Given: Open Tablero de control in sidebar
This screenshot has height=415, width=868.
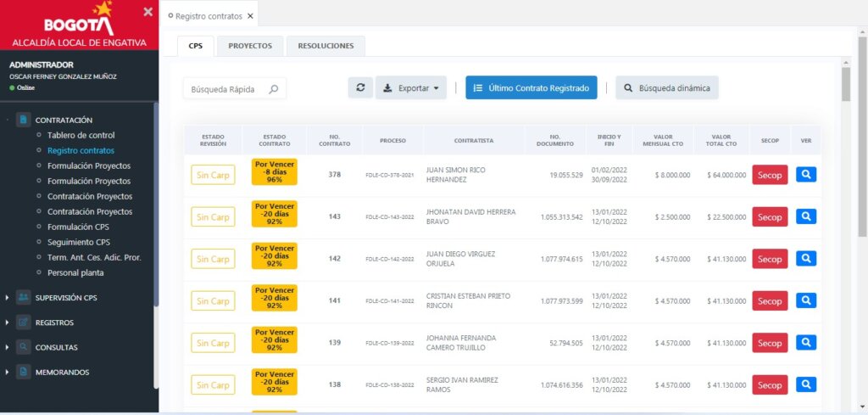Looking at the screenshot, I should click(x=81, y=135).
